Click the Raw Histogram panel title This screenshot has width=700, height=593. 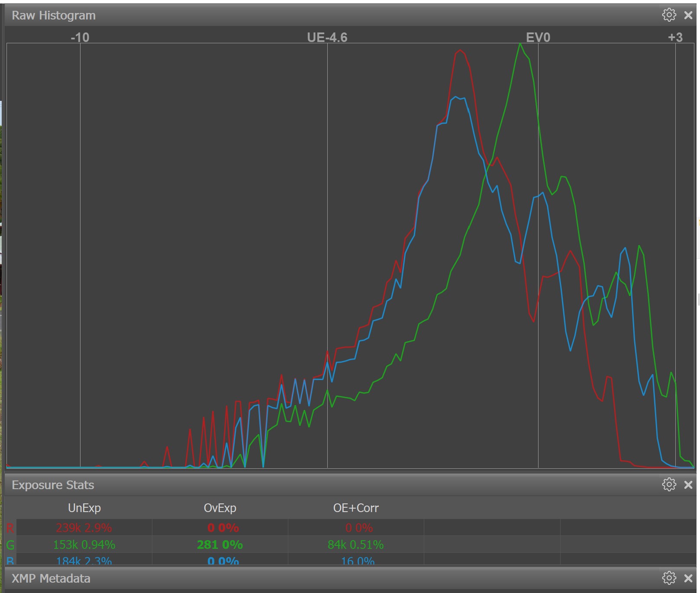54,15
